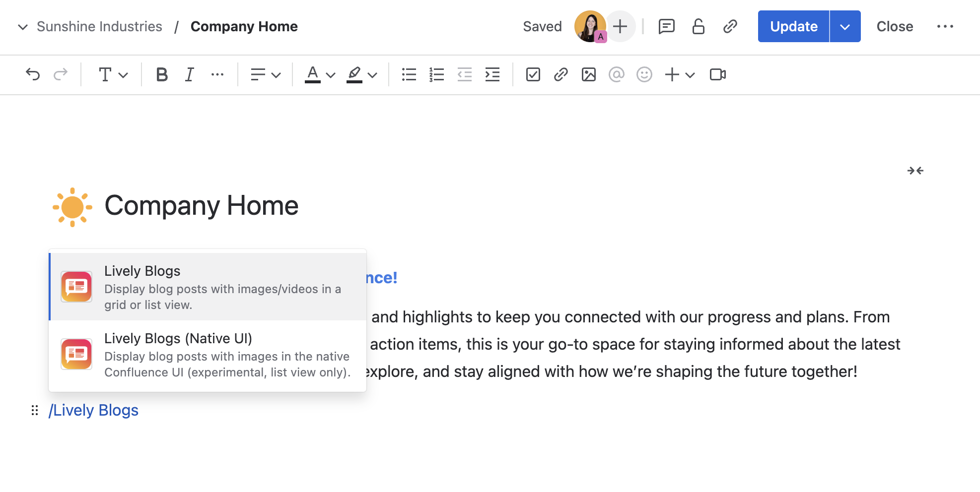Image resolution: width=980 pixels, height=492 pixels.
Task: Open the Update button's dropdown arrow
Action: pyautogui.click(x=844, y=26)
